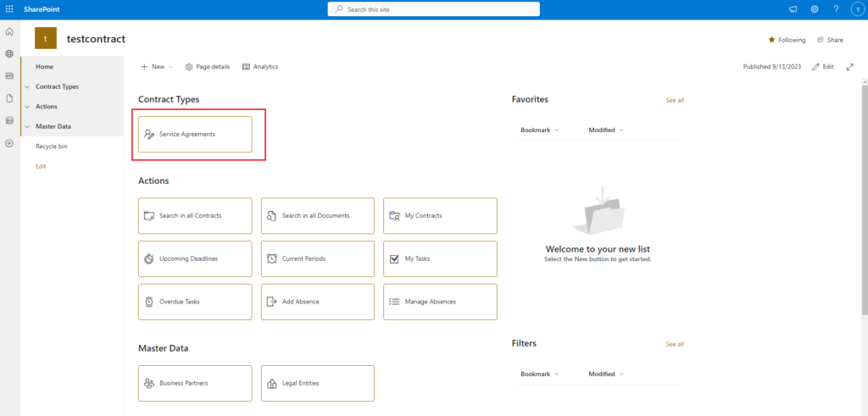Select Contract Types in left navigation
Viewport: 868px width, 416px height.
tap(57, 87)
